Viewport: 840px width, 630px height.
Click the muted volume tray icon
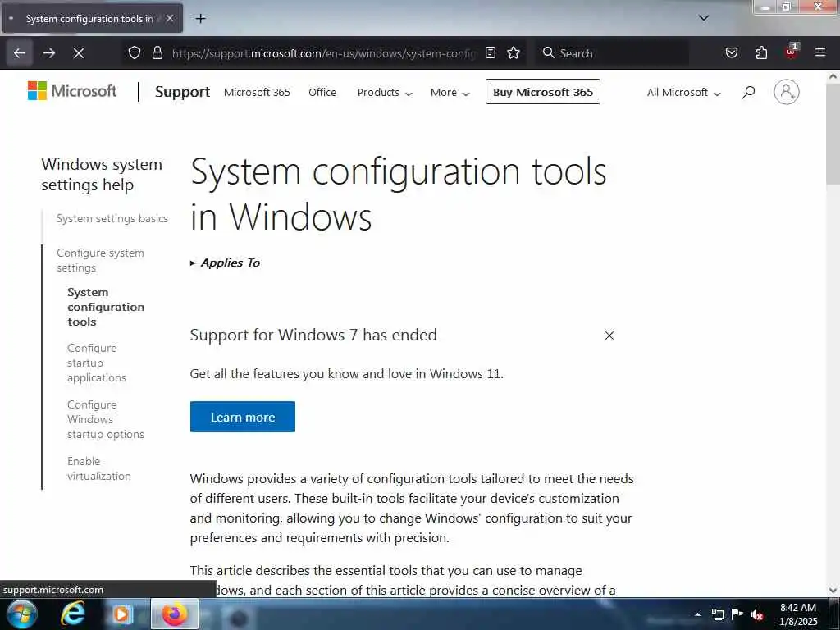(x=757, y=614)
